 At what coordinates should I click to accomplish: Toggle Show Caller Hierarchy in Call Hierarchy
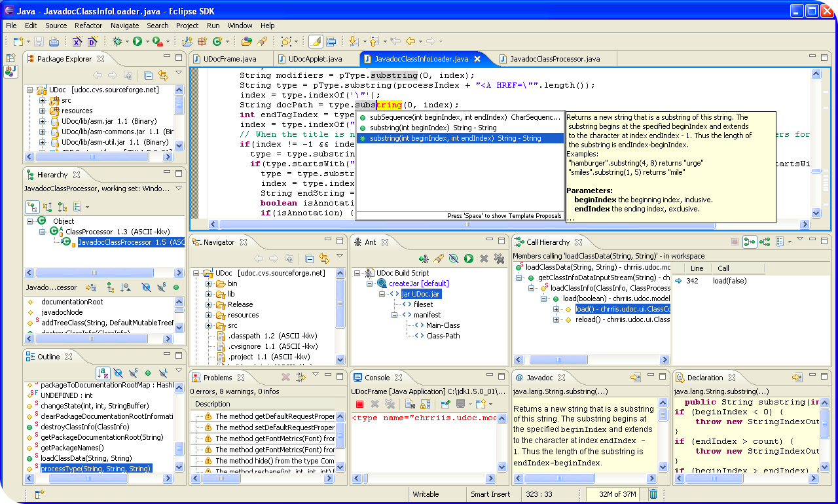[x=750, y=242]
